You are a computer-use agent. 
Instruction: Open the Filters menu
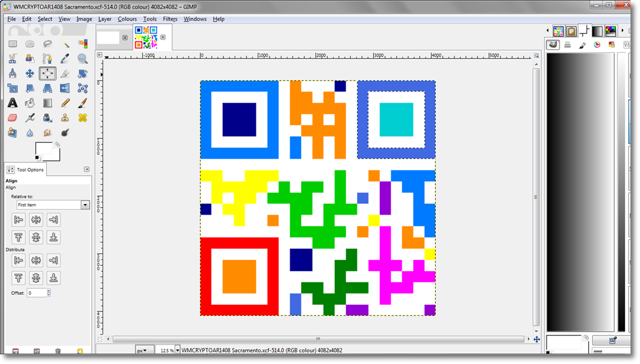click(x=170, y=19)
